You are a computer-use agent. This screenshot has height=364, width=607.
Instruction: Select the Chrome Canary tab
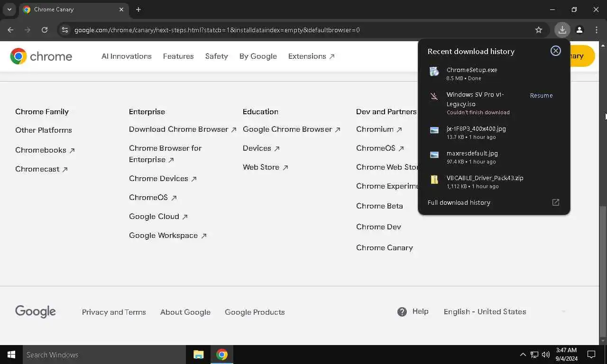[x=74, y=9]
